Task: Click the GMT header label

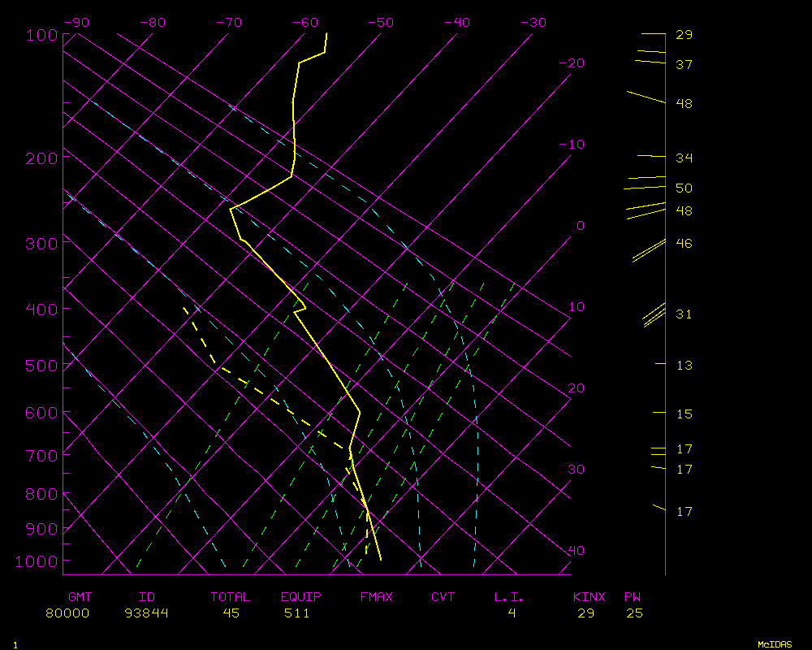Action: pos(80,597)
